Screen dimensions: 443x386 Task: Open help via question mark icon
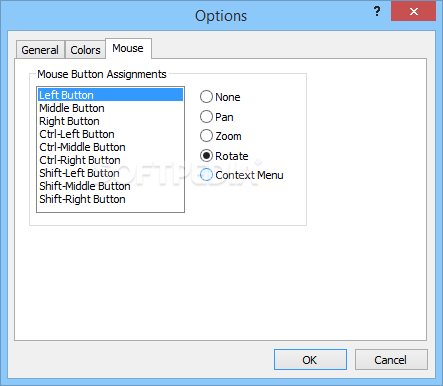coord(377,12)
